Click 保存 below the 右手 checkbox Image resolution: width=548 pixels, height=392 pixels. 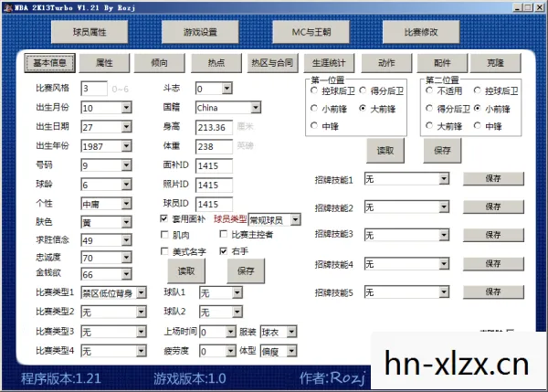[246, 271]
